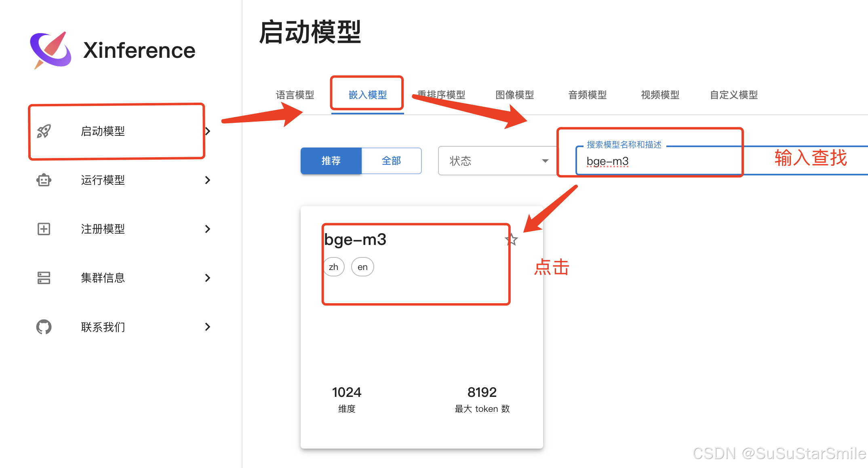Switch to the 视频模型 tab
Viewport: 868px width, 468px height.
click(x=660, y=95)
